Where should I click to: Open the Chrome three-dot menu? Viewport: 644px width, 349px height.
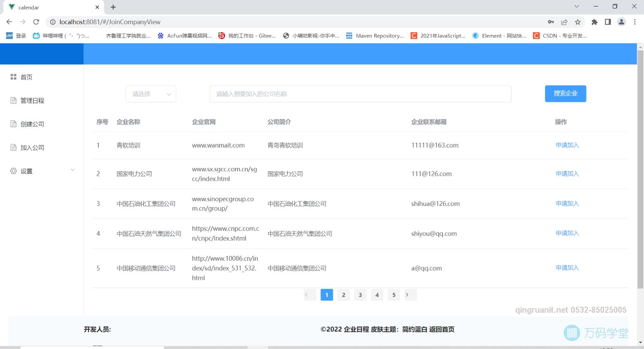635,22
